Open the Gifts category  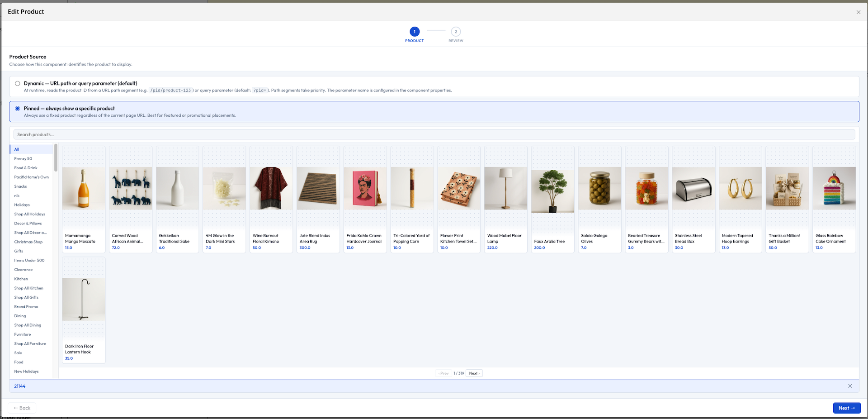point(31,251)
